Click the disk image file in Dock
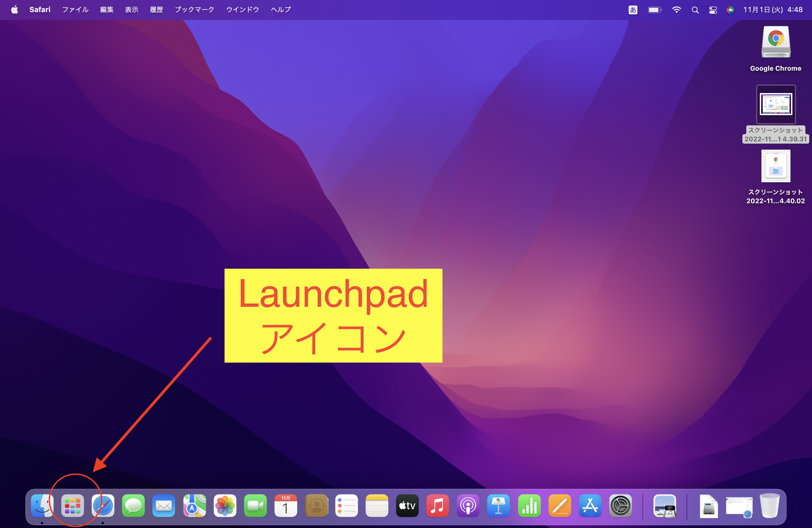The width and height of the screenshot is (812, 528). tap(709, 506)
